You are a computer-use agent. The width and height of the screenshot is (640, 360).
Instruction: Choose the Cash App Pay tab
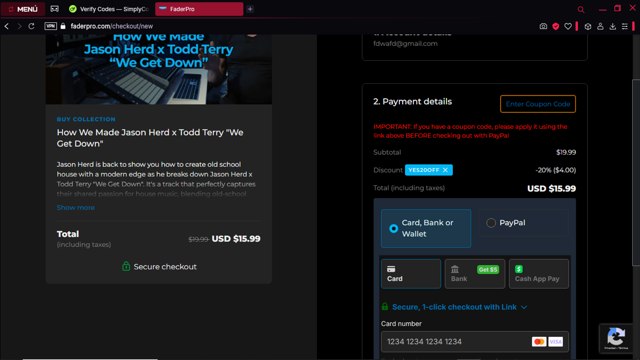[x=539, y=274]
